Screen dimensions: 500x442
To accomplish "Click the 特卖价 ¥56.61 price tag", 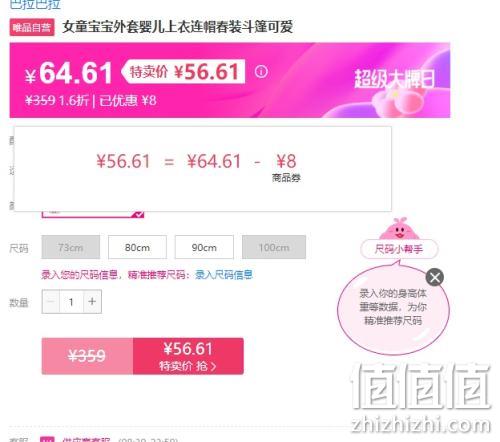I will [x=184, y=71].
